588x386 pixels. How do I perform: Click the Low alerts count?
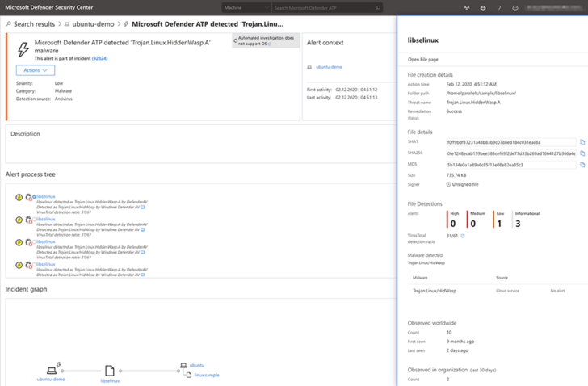point(499,224)
